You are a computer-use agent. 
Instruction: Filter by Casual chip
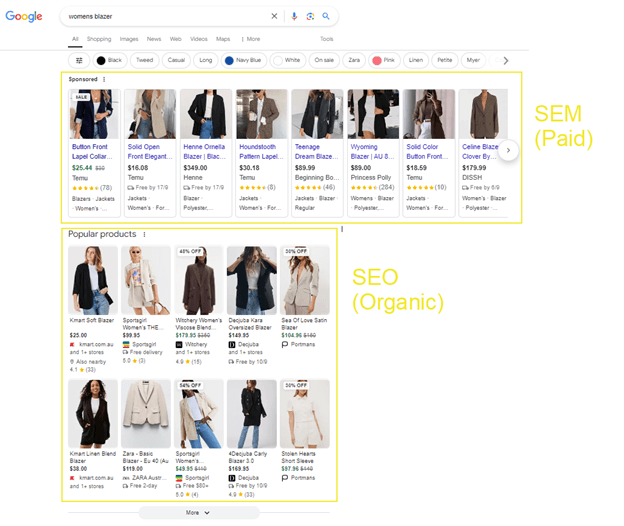point(176,60)
